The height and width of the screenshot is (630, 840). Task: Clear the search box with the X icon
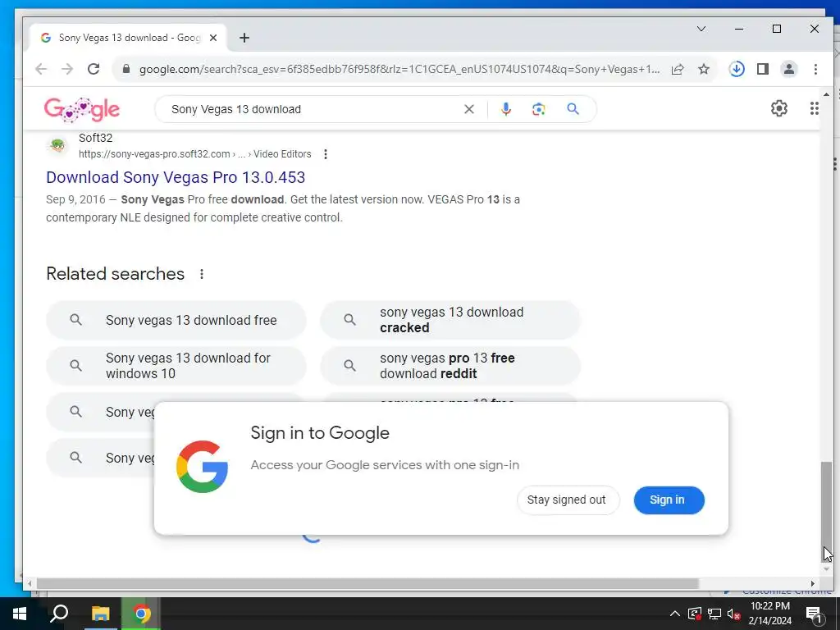pos(468,109)
